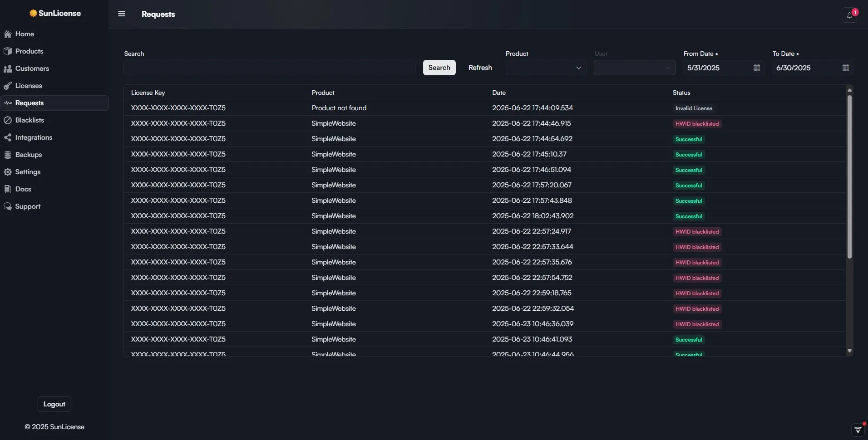The image size is (868, 440).
Task: Click the Settings gear icon
Action: click(8, 172)
